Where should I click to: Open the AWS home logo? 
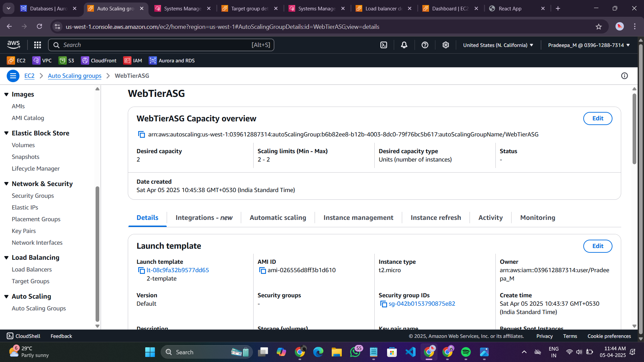tap(13, 45)
